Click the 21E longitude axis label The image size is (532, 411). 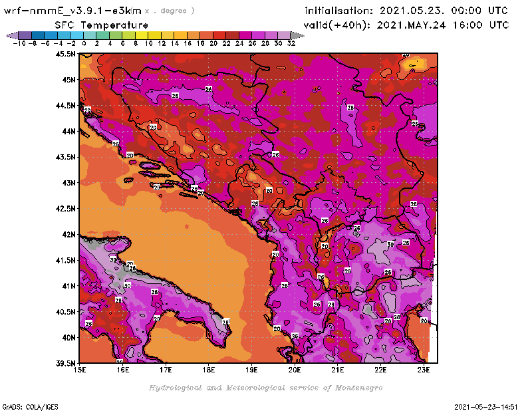(338, 370)
